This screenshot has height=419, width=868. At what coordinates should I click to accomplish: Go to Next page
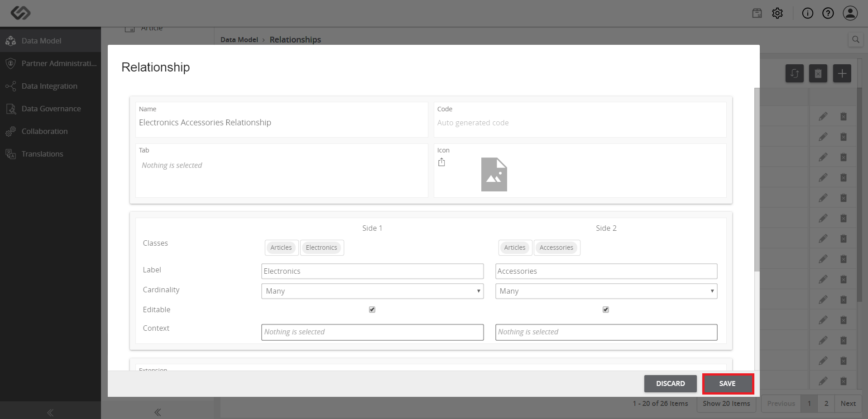(x=848, y=404)
